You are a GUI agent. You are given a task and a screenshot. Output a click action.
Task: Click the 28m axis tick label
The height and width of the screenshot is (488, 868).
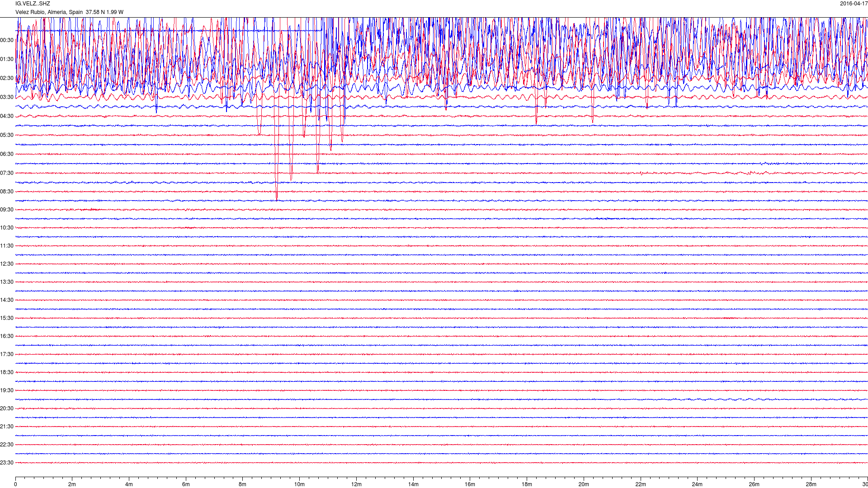tap(811, 484)
